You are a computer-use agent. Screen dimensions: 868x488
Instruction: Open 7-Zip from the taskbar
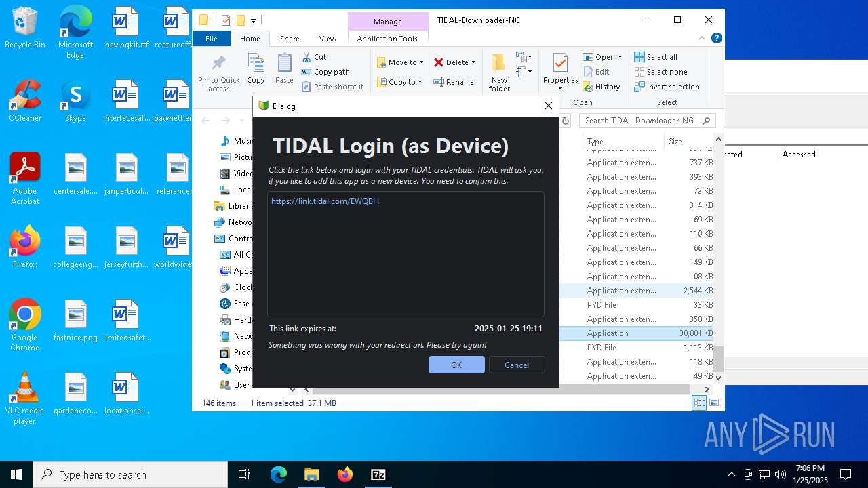click(x=378, y=474)
